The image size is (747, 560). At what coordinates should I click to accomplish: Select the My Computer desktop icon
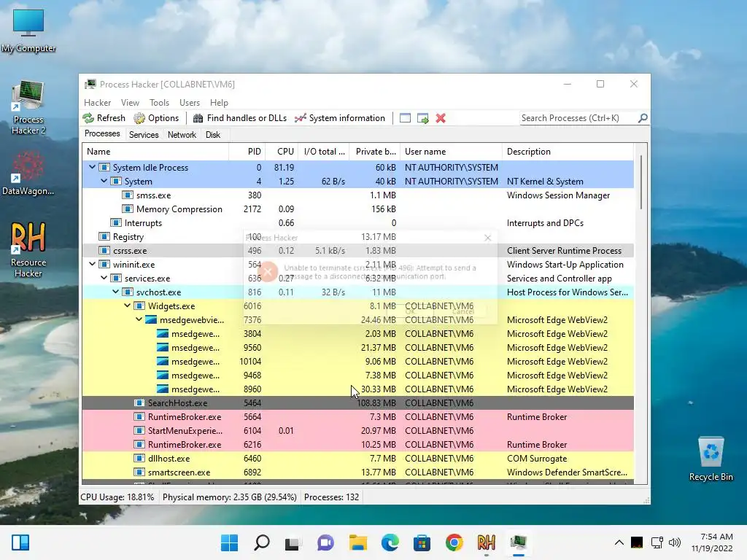[x=28, y=31]
